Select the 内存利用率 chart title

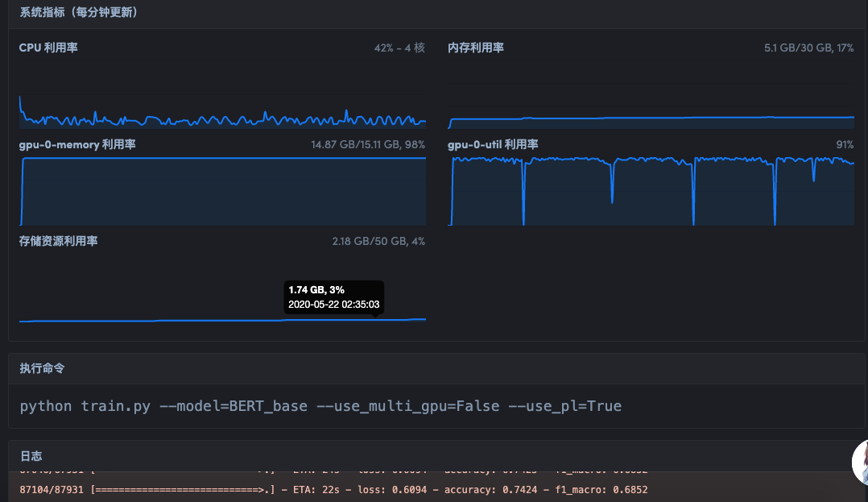[x=476, y=48]
